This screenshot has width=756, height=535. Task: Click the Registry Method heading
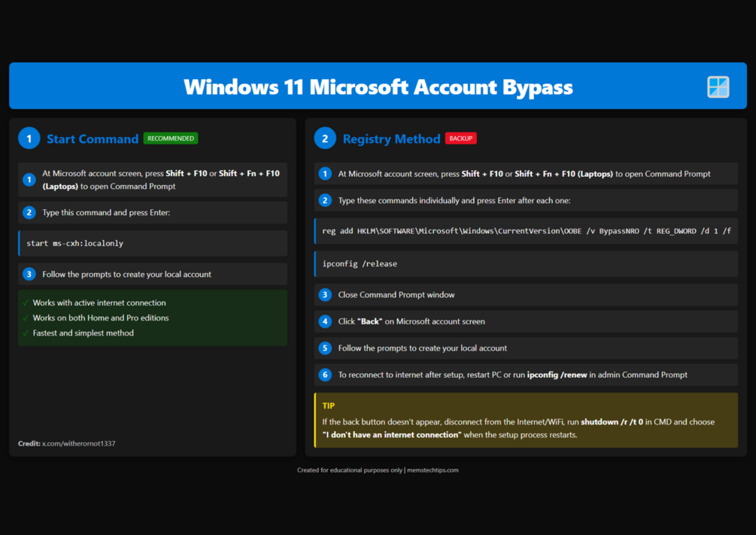pyautogui.click(x=391, y=139)
